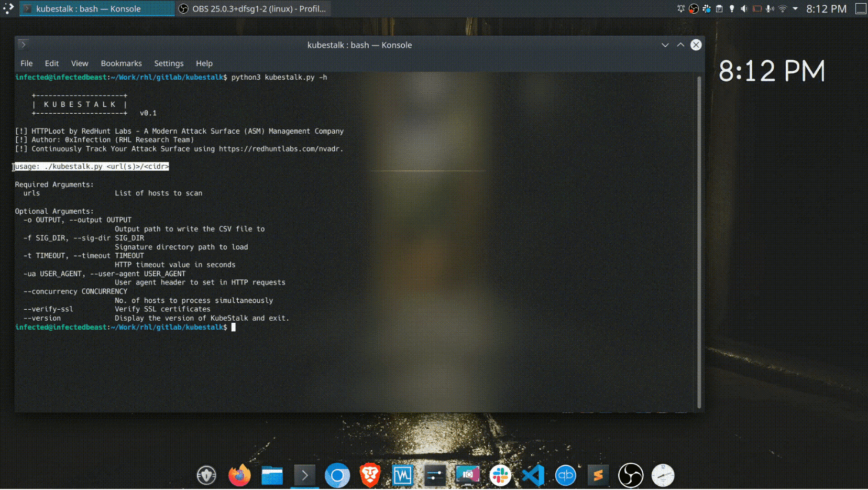Open the File menu in Konsole
The width and height of the screenshot is (868, 490).
click(x=27, y=63)
